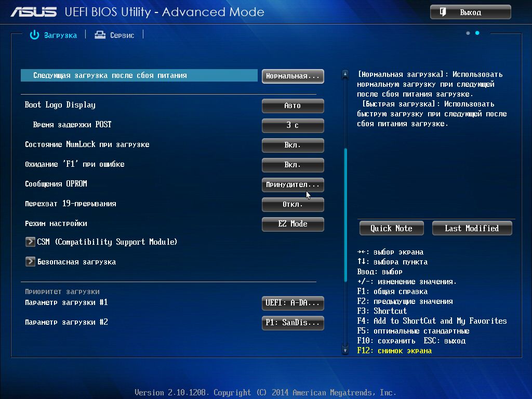Click the ASUS logo
The height and width of the screenshot is (399, 532).
34,12
